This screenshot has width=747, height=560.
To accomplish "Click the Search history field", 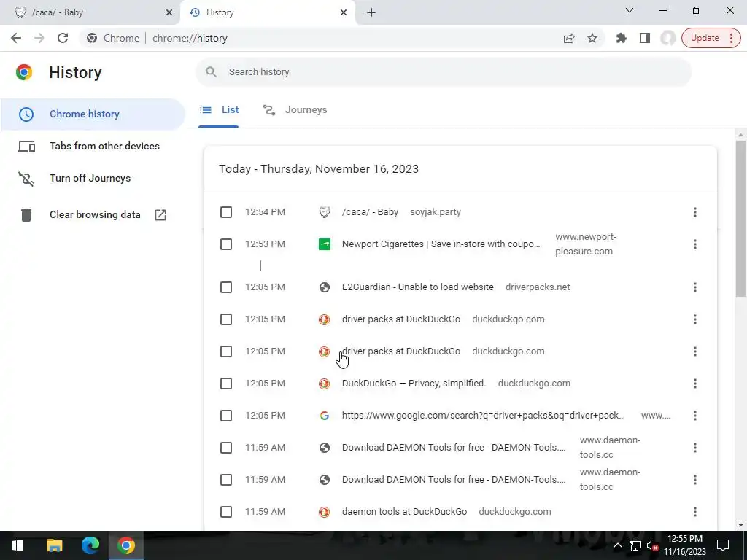I will point(444,72).
